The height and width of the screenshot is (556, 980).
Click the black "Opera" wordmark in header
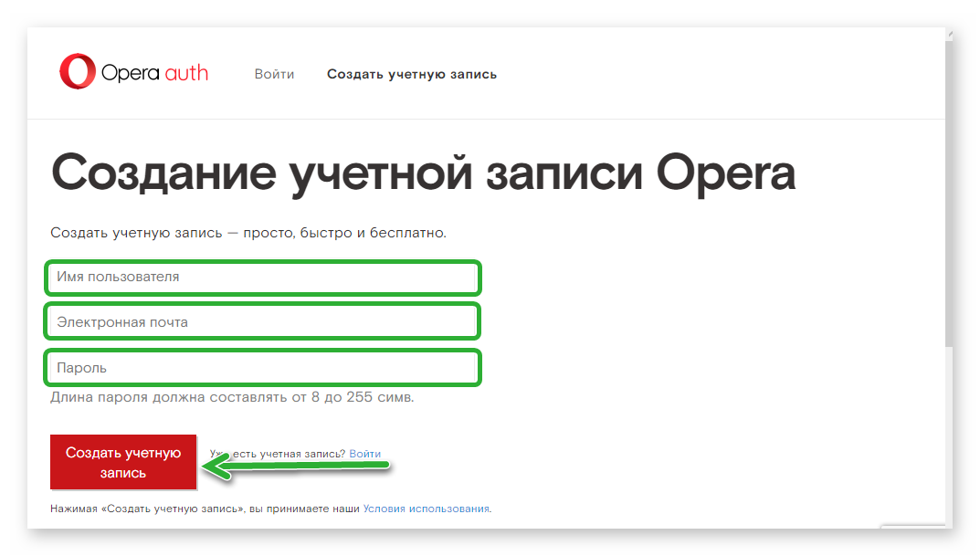(131, 73)
